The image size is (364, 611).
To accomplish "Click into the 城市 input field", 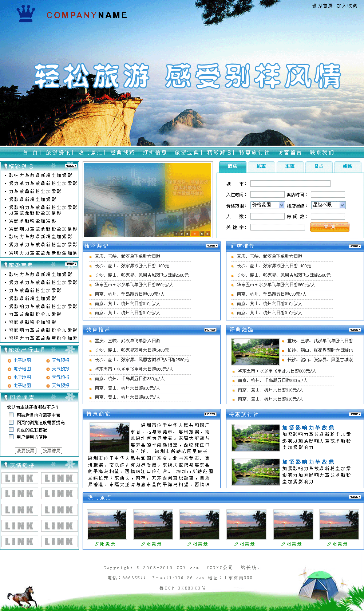I will [x=290, y=184].
